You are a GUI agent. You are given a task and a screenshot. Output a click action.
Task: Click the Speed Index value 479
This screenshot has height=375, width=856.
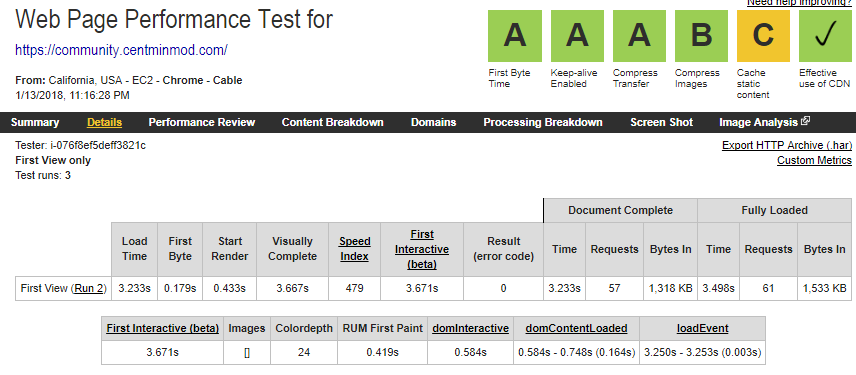point(354,288)
